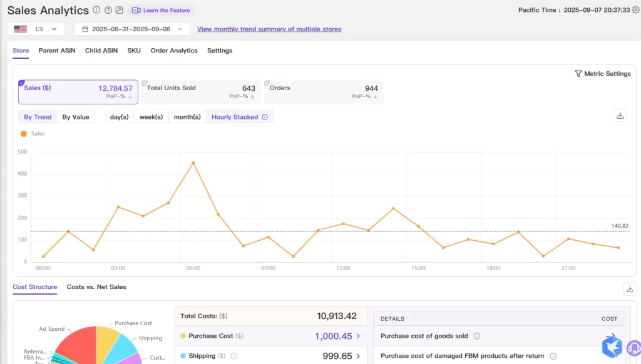The image size is (641, 364).
Task: Open the Settings tab
Action: point(220,51)
